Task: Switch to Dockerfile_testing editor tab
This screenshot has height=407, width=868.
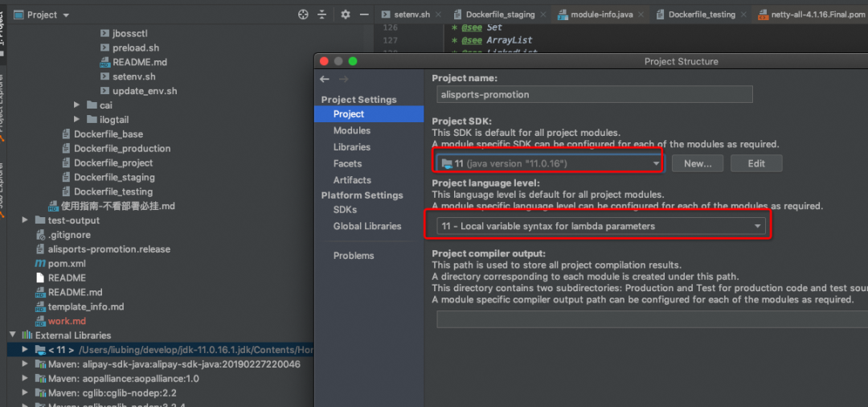Action: 695,15
